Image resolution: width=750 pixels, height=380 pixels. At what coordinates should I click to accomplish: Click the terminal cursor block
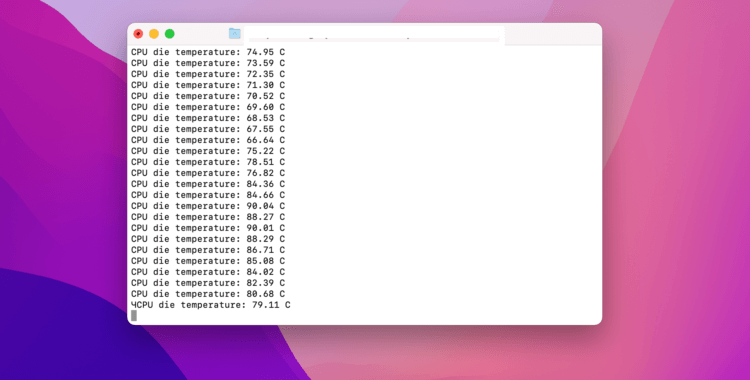tap(134, 316)
